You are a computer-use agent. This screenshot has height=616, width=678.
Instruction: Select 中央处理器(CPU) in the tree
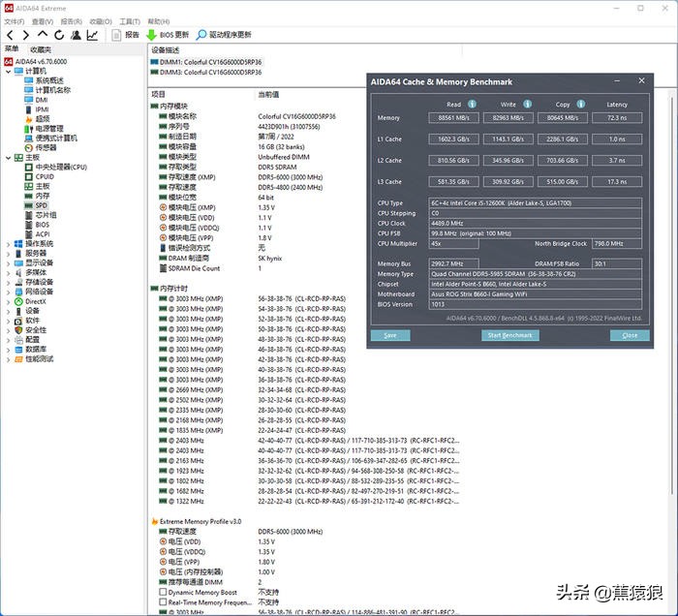pos(61,167)
